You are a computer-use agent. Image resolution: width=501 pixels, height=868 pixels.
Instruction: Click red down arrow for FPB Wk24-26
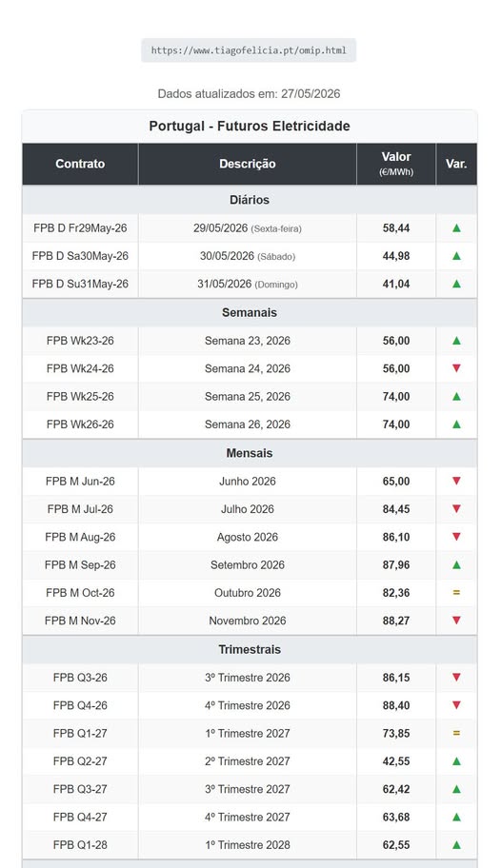tap(456, 368)
